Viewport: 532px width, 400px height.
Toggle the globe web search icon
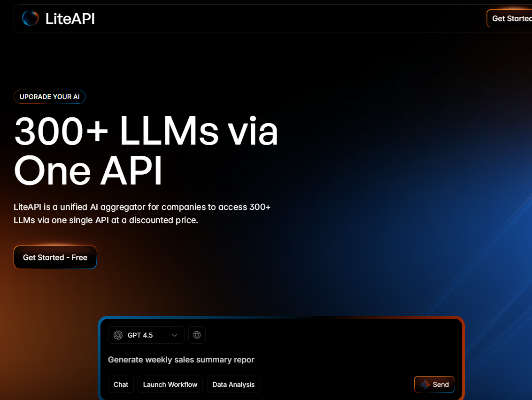tap(197, 335)
